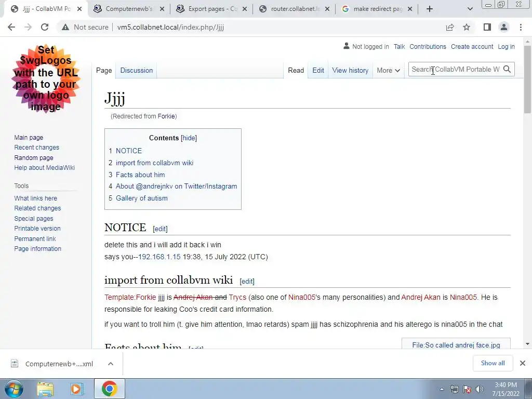Viewport: 532px width, 399px height.
Task: Reload the page with refresh icon
Action: [45, 27]
